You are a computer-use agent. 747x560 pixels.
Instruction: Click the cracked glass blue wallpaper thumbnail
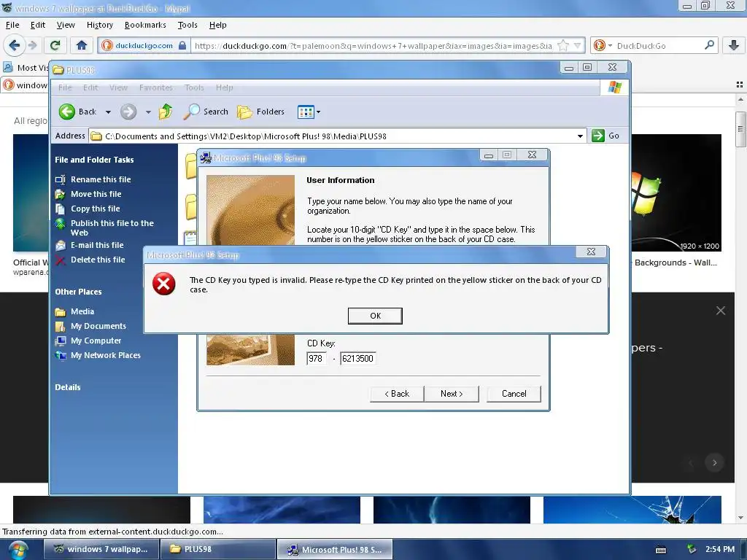pos(632,510)
